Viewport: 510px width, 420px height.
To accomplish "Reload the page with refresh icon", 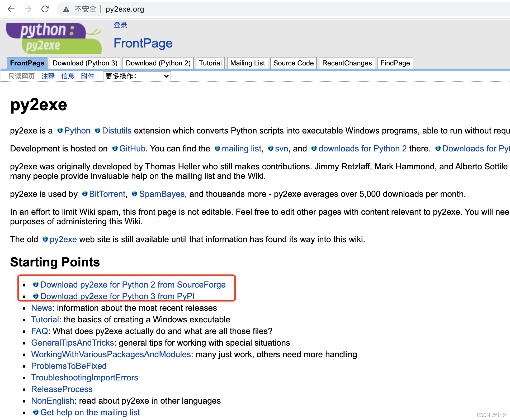I will (x=45, y=9).
